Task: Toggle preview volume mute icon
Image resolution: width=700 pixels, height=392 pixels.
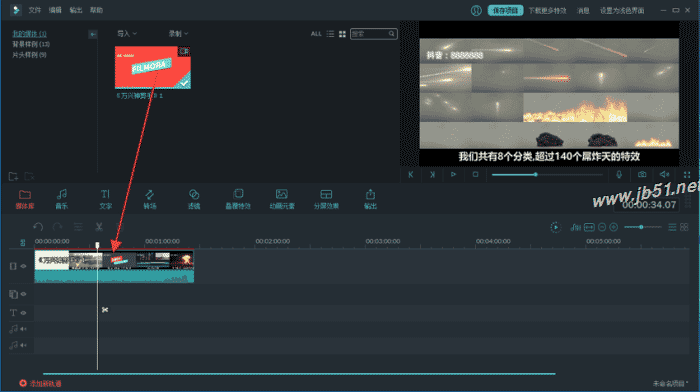Action: pyautogui.click(x=665, y=175)
